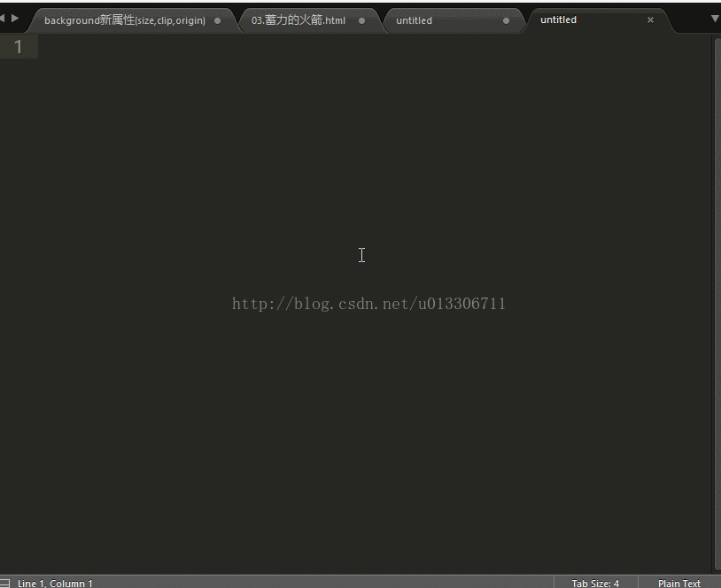Screen dimensions: 721x588
Task: Open the tab list dropdown arrow
Action: [715, 19]
